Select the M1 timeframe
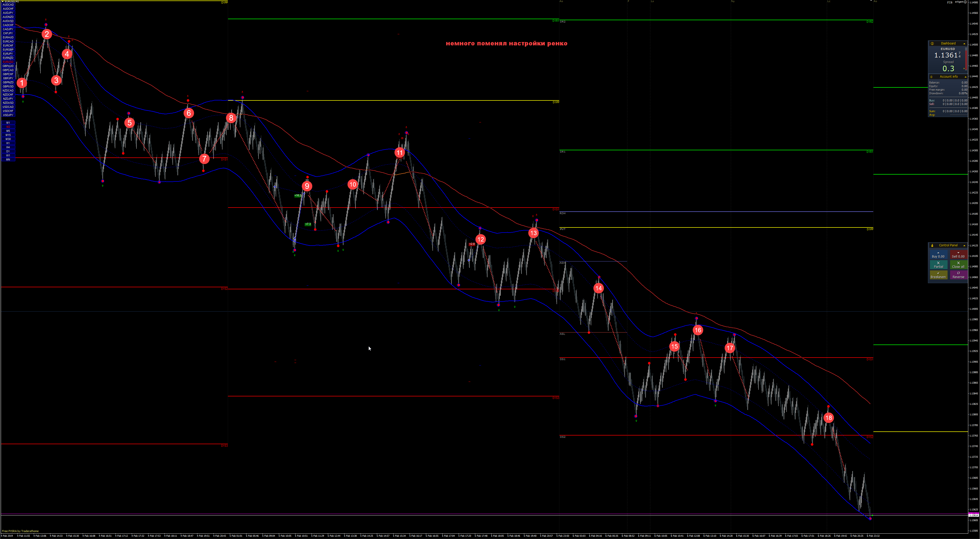The image size is (980, 539). [8, 123]
